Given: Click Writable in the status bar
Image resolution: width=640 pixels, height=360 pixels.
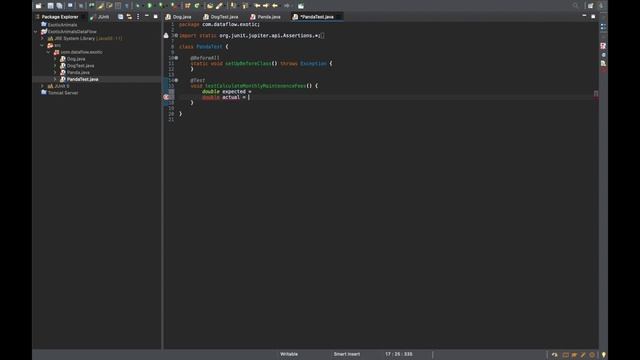Looking at the screenshot, I should click(289, 354).
